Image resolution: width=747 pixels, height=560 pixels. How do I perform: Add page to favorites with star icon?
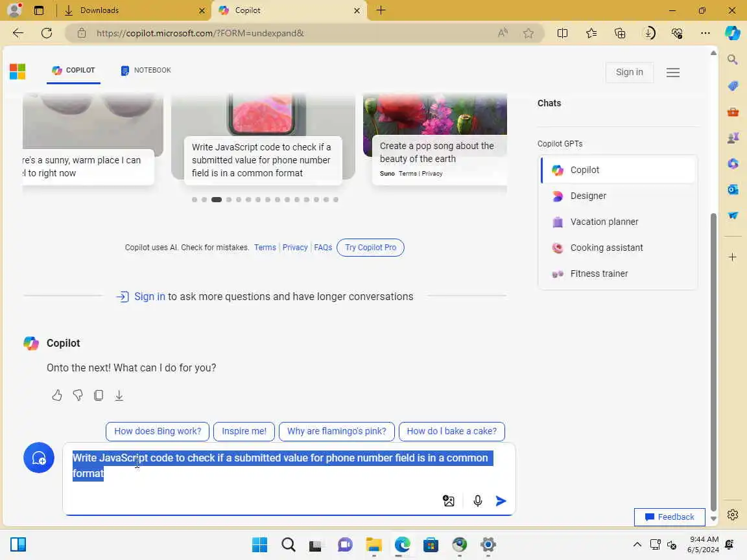pos(528,33)
